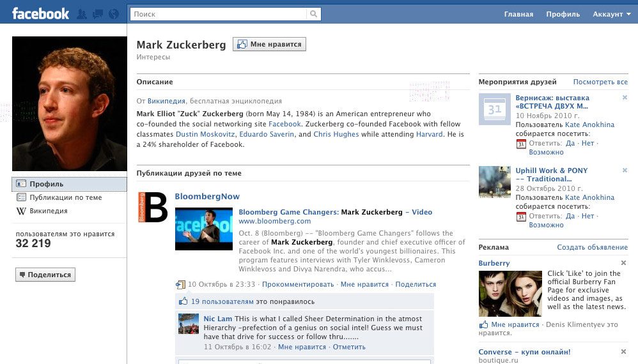Open the Bloomberg video thumbnail
The height and width of the screenshot is (364, 638).
click(x=203, y=229)
